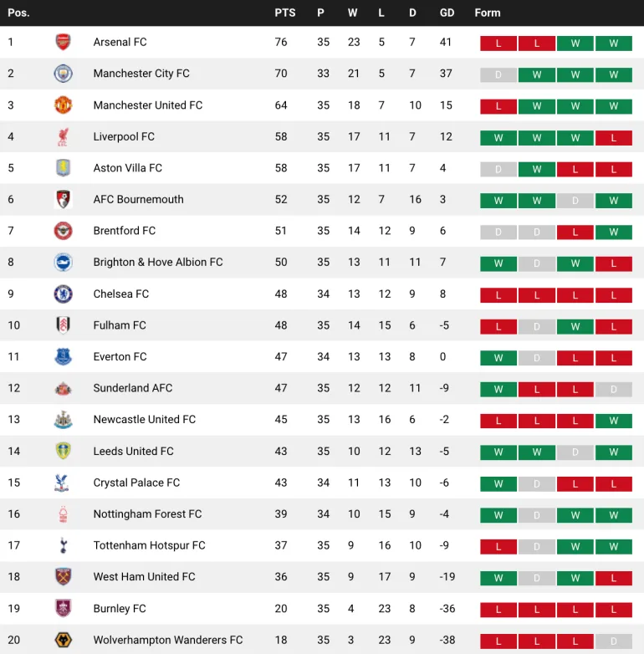Image resolution: width=644 pixels, height=654 pixels.
Task: Open the Burnley FC team link
Action: [x=120, y=609]
